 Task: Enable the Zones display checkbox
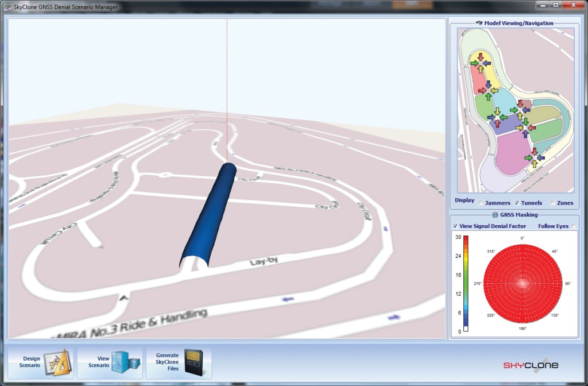coord(552,202)
